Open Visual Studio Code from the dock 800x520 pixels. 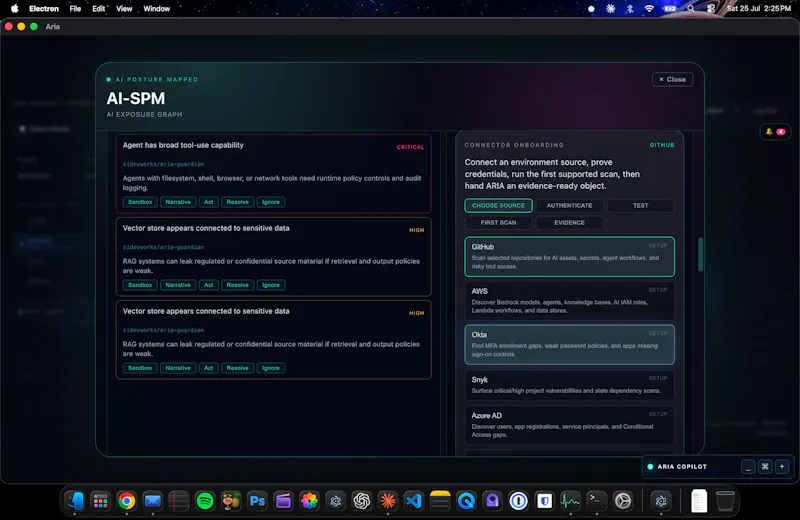coord(414,501)
